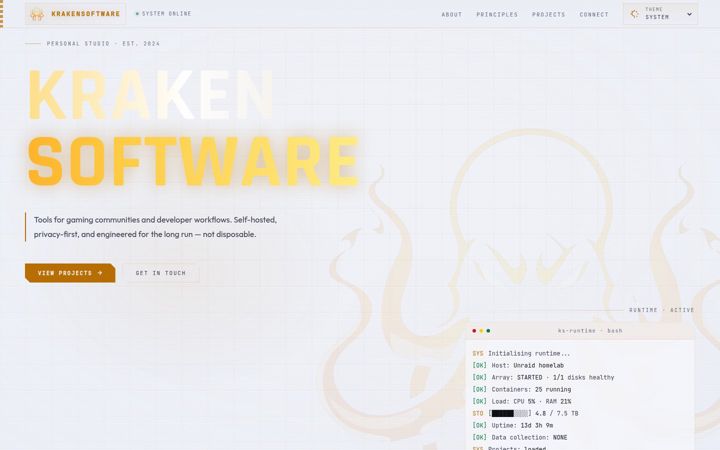This screenshot has width=720, height=450.
Task: Click the 'Load: CPU 5%' line
Action: tap(522, 401)
